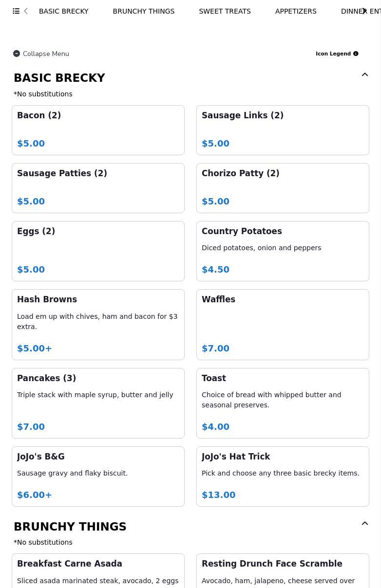Viewport: 381px width, 588px height.
Task: Pick the Pancakes (3) item
Action: point(98,403)
